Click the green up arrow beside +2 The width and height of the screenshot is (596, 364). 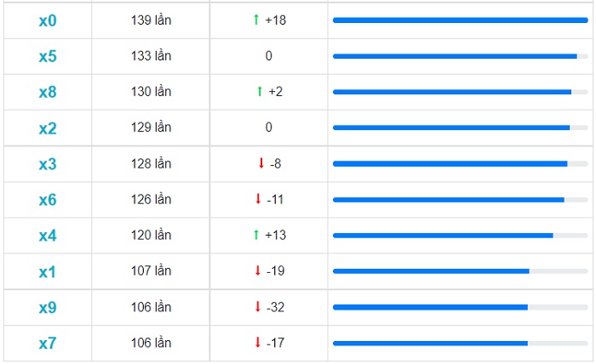(260, 91)
